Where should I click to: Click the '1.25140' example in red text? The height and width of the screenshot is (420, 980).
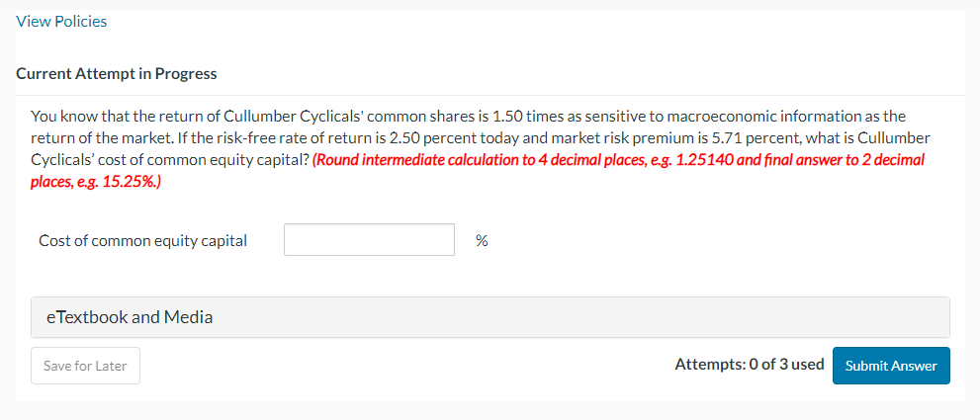(703, 159)
